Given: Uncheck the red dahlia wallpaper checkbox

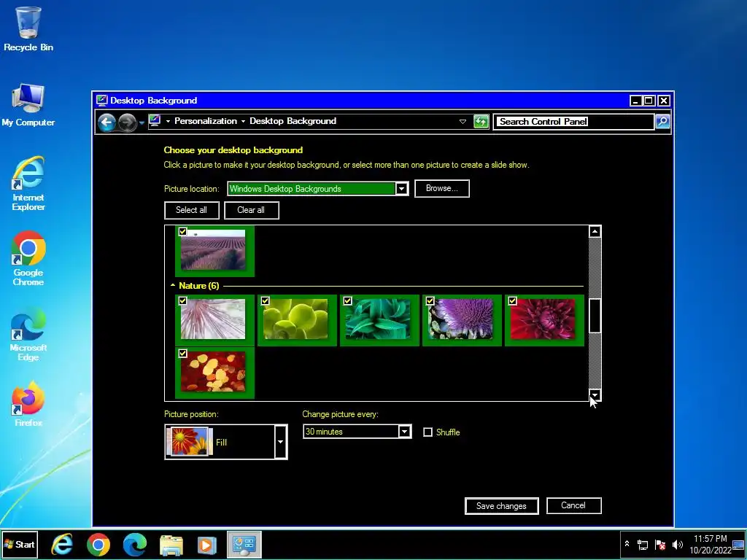Looking at the screenshot, I should point(513,301).
